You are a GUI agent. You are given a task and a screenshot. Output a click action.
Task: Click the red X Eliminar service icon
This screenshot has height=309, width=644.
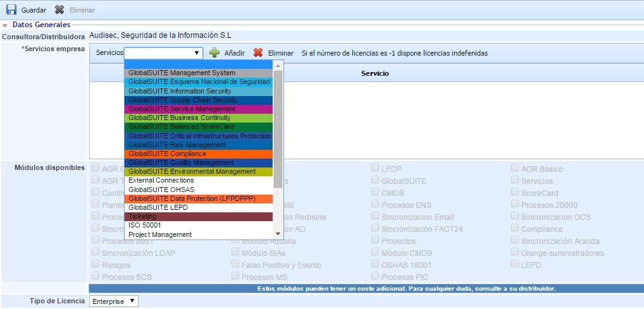click(258, 54)
